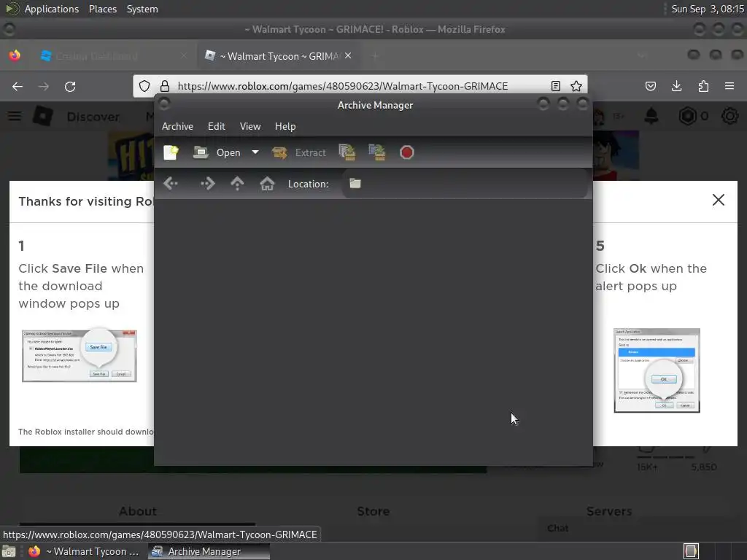The width and height of the screenshot is (747, 560).
Task: Toggle reader view icon in address bar
Action: (x=555, y=86)
